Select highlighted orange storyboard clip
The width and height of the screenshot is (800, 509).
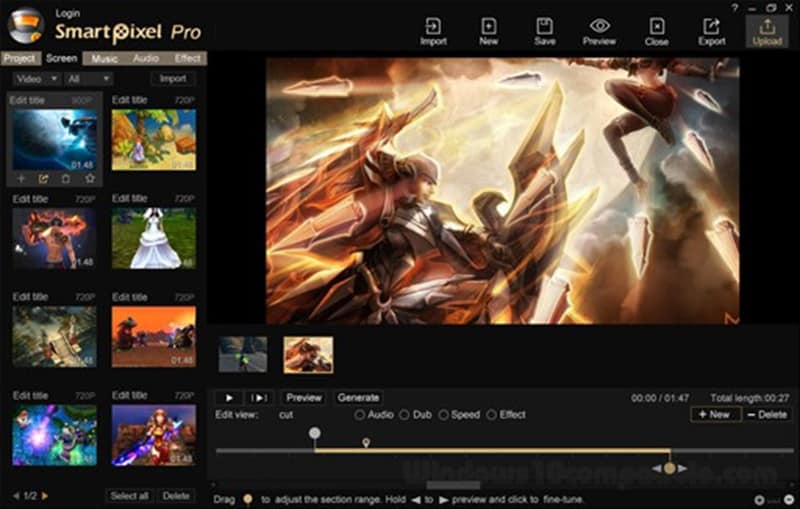pos(308,354)
